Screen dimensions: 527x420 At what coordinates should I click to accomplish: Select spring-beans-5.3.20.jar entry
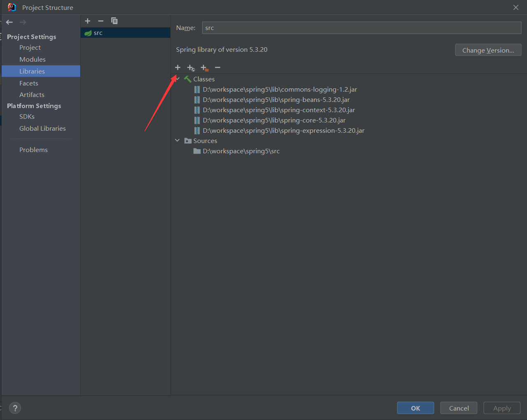click(x=276, y=100)
